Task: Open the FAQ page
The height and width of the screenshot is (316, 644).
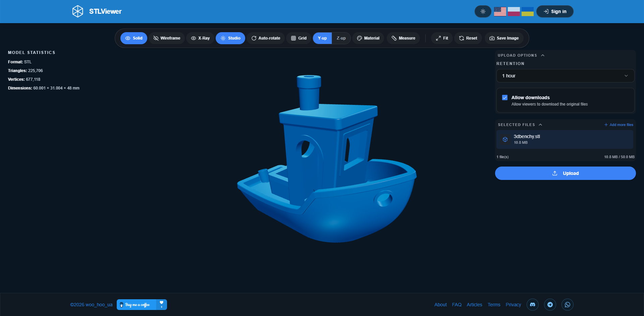Action: point(457,305)
